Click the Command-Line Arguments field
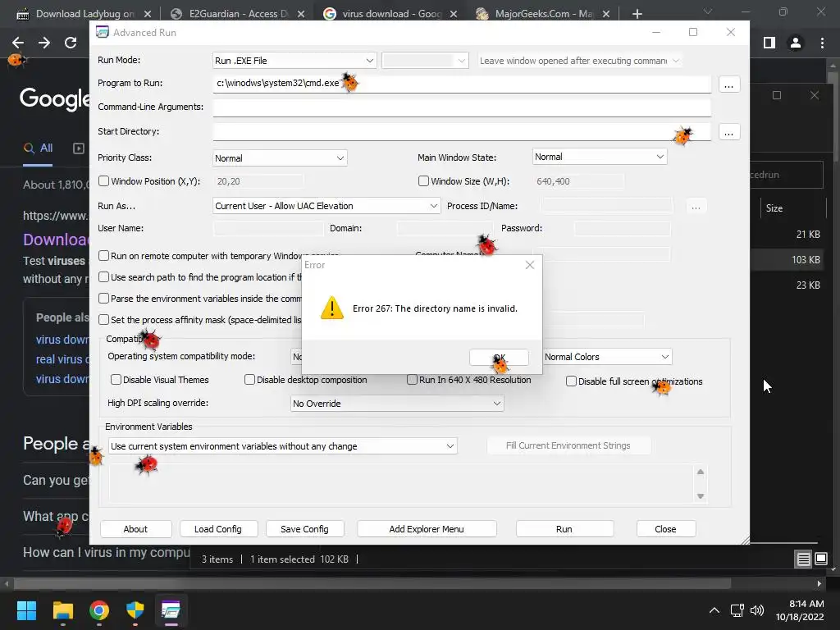 click(x=461, y=107)
